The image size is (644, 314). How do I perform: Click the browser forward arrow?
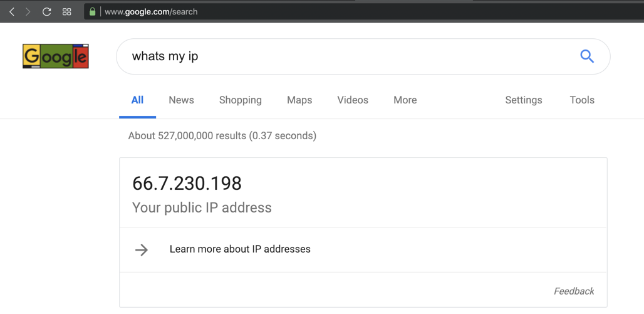(28, 12)
